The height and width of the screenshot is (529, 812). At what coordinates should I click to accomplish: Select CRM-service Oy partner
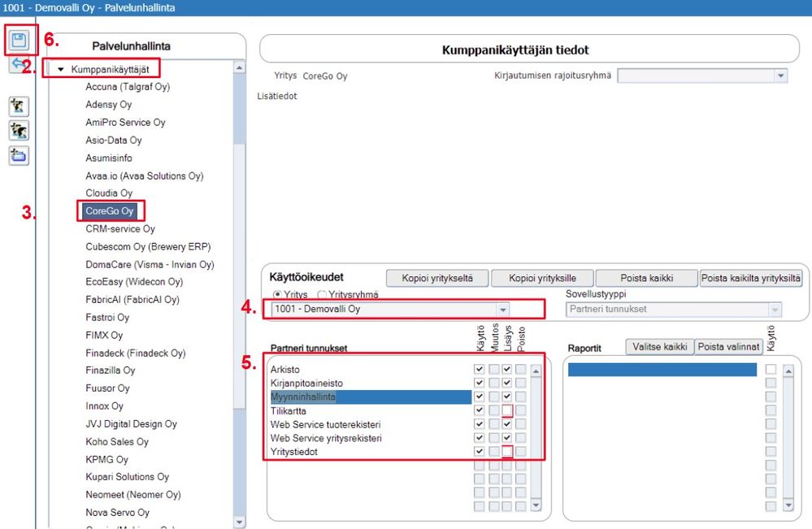(120, 229)
